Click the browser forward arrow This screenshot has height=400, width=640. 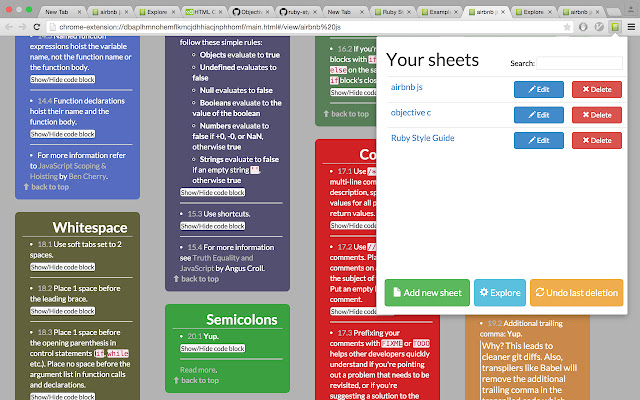[22, 27]
